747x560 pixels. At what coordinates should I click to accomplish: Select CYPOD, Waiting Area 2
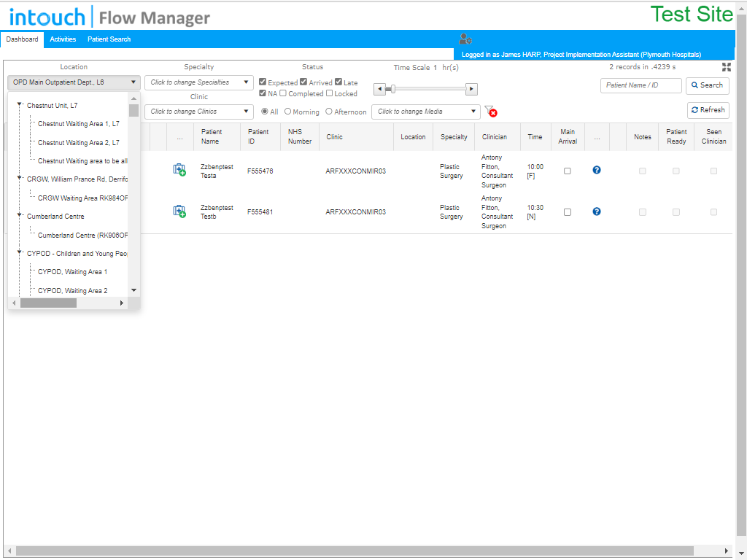72,290
